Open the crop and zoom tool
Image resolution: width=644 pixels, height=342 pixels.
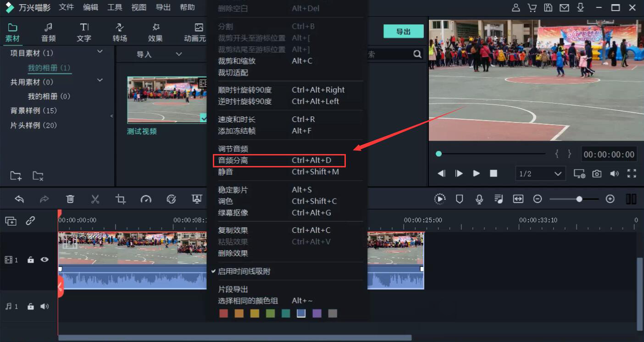pos(121,199)
